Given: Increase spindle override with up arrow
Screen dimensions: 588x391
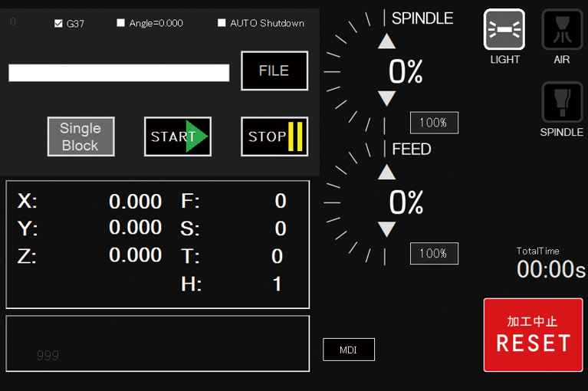Looking at the screenshot, I should 387,41.
